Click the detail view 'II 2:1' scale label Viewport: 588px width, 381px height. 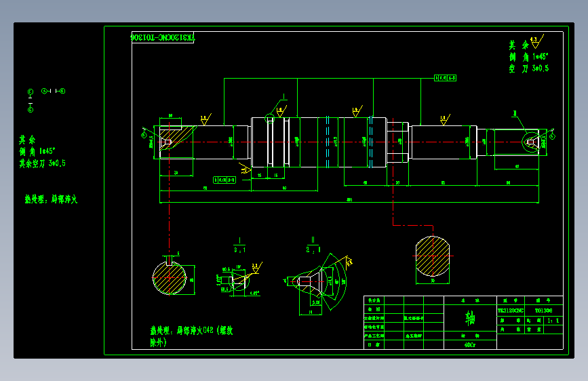coord(313,245)
